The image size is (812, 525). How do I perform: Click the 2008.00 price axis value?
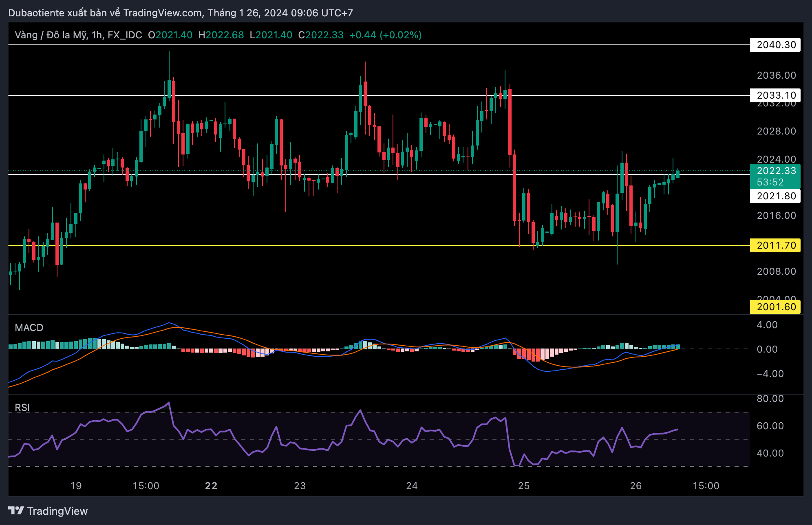point(776,271)
